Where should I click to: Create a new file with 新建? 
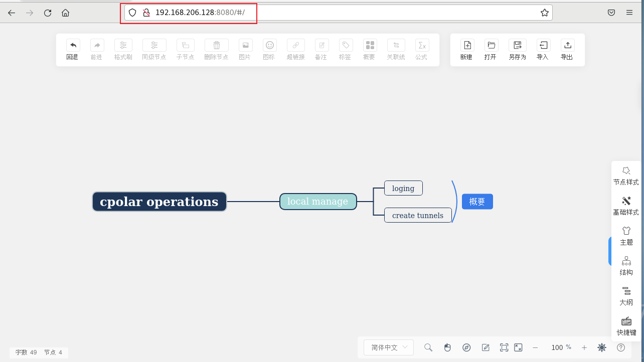coord(466,49)
